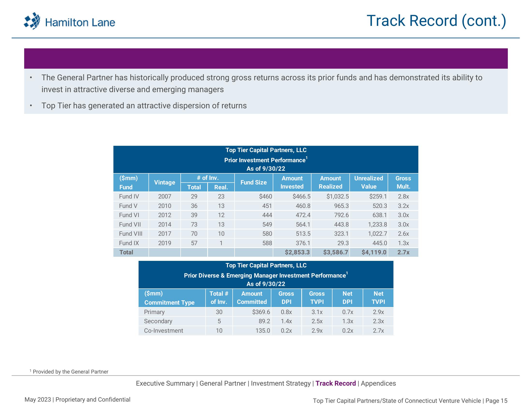The height and width of the screenshot is (411, 532).
Task: Select the Fund IX row label
Action: point(129,243)
